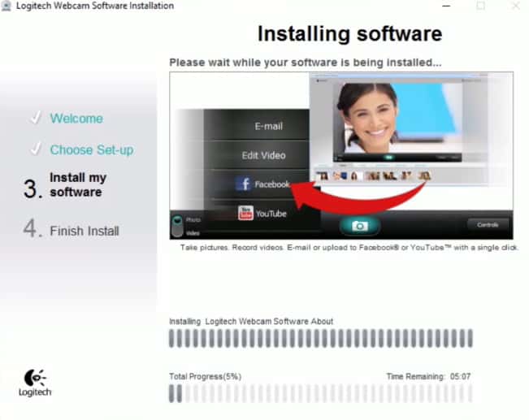Click the Total Progress bar
Viewport: 529px width, 420px height.
[x=320, y=393]
